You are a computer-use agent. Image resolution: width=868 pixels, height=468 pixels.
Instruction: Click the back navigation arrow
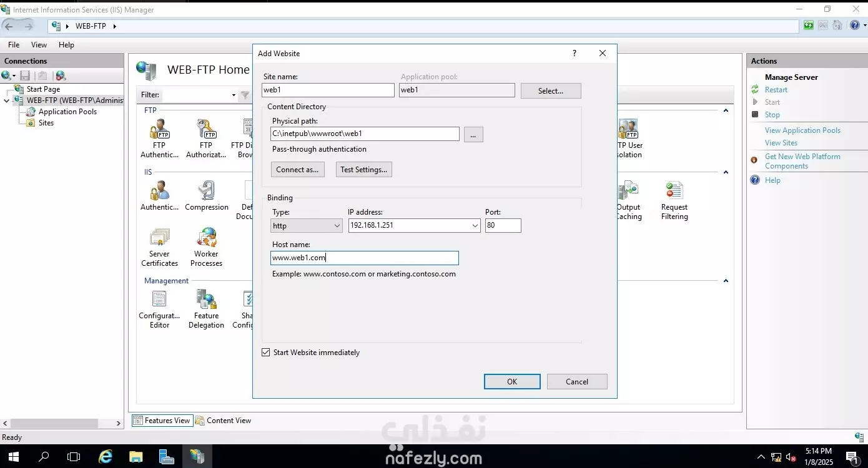click(9, 26)
